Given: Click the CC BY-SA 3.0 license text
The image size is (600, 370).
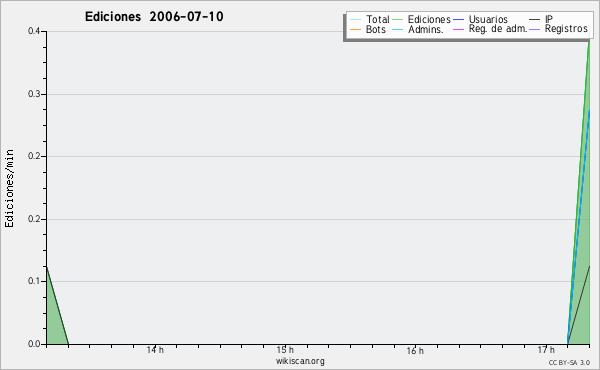Looking at the screenshot, I should coord(569,363).
